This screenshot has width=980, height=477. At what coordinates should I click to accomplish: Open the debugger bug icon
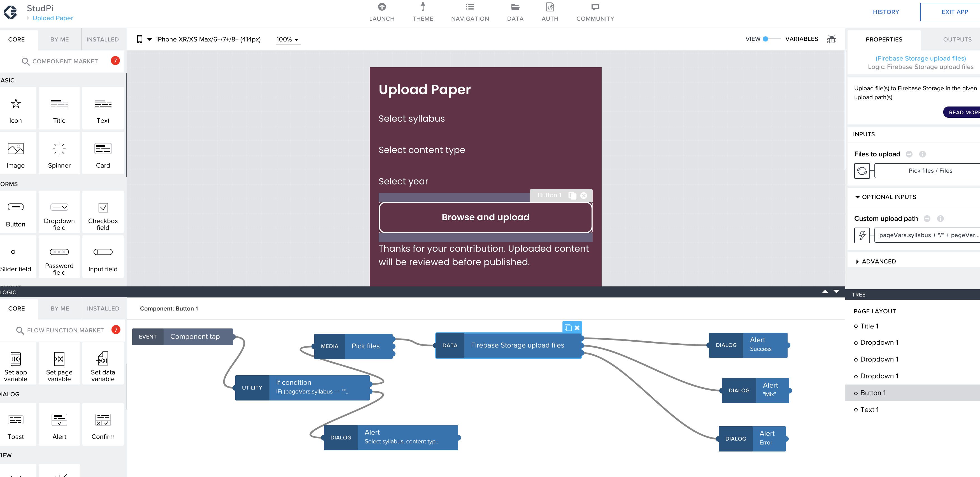click(x=832, y=39)
